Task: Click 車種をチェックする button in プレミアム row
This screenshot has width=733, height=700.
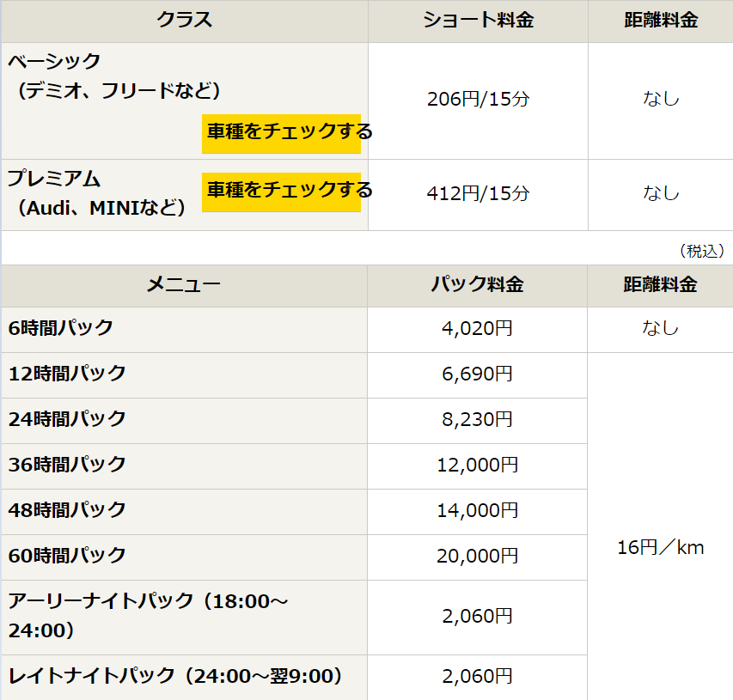Action: coord(281,192)
